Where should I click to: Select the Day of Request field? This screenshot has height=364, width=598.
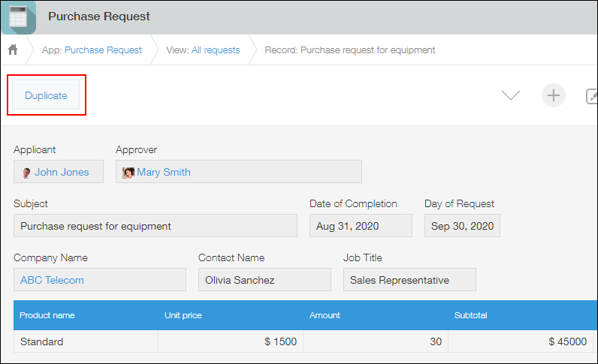[x=462, y=226]
